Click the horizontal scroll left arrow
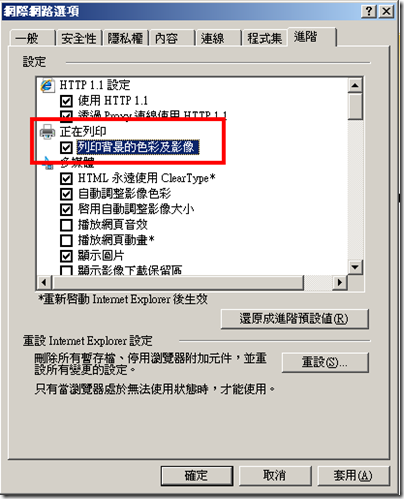The image size is (404, 499). (x=44, y=282)
